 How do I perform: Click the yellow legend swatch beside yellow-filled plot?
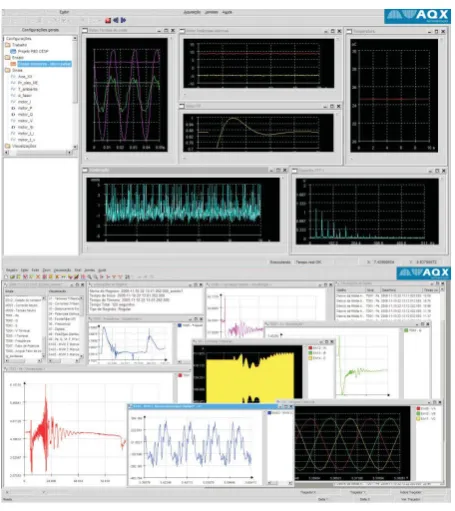point(310,358)
